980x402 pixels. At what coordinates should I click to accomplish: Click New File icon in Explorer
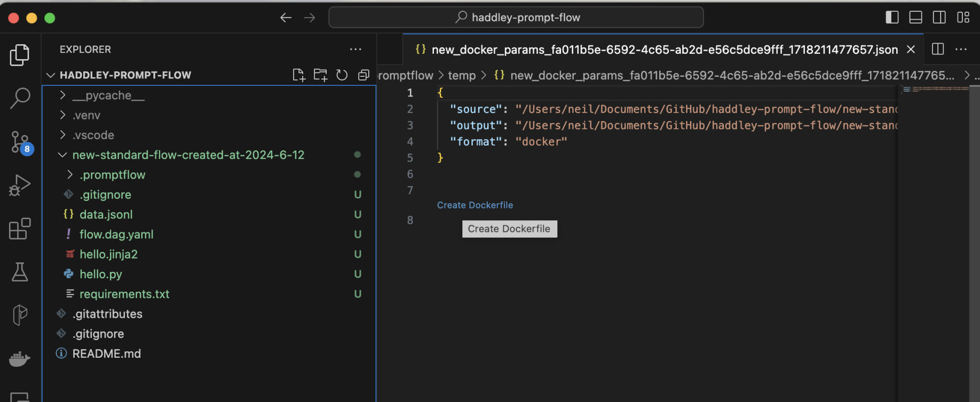pyautogui.click(x=299, y=75)
